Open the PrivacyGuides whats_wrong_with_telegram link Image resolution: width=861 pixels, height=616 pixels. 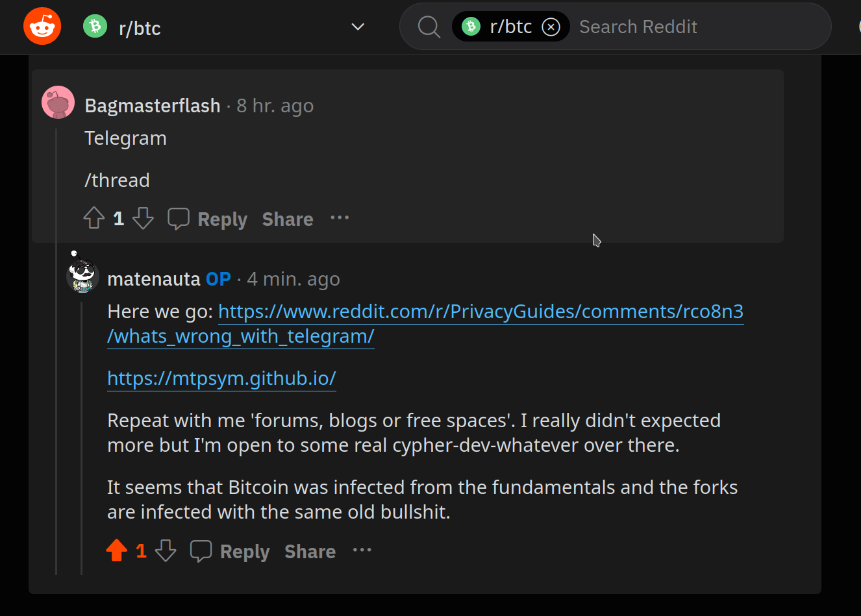point(480,312)
